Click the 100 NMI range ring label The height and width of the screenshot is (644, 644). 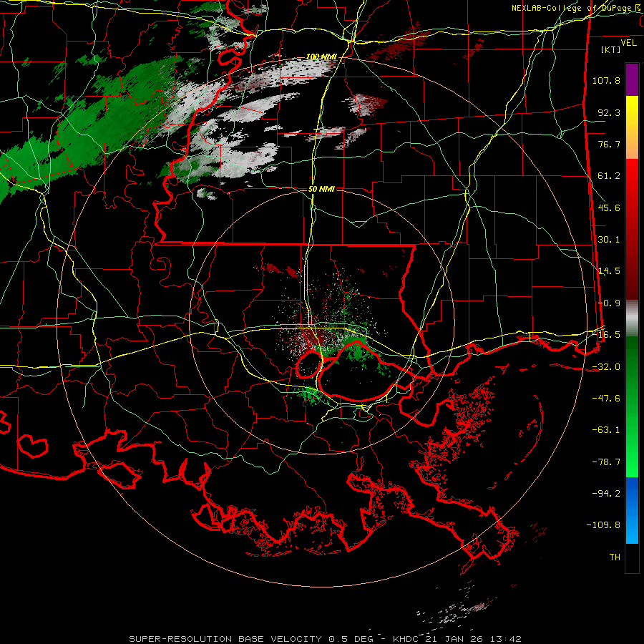coord(321,57)
